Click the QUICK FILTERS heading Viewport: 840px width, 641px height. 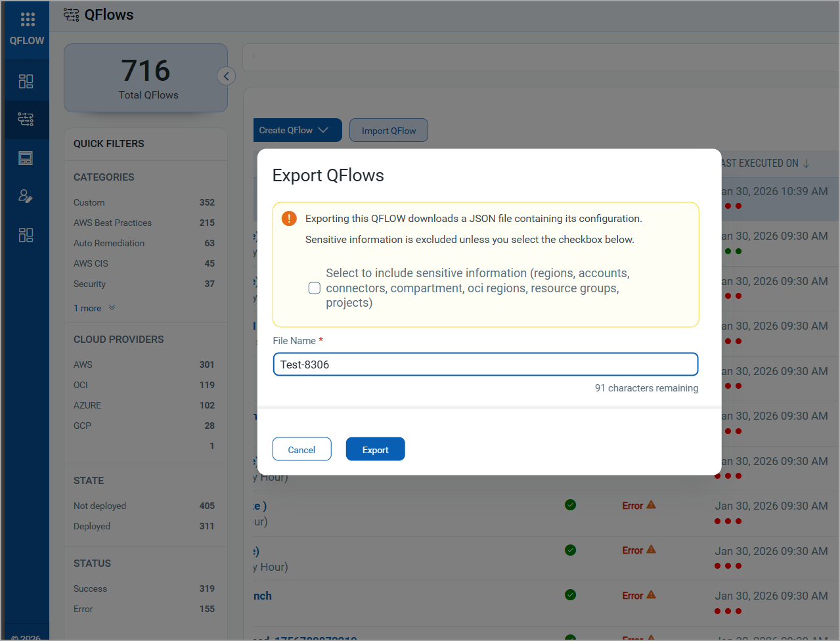point(109,144)
